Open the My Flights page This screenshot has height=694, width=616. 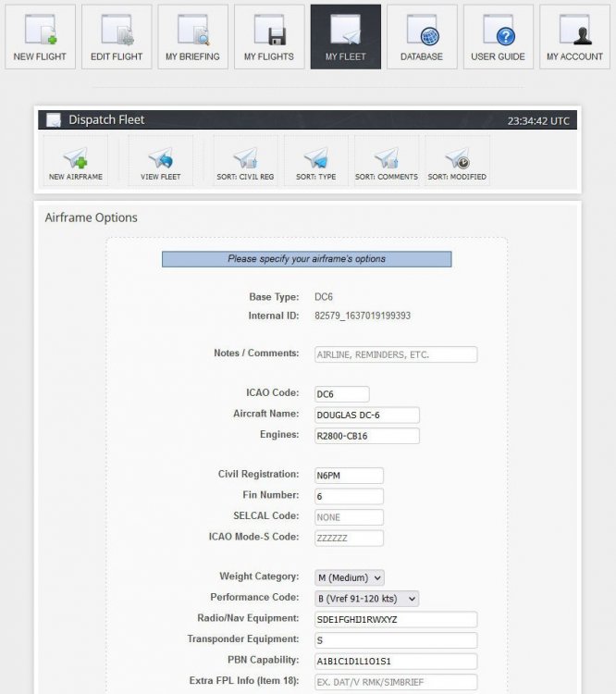click(269, 37)
